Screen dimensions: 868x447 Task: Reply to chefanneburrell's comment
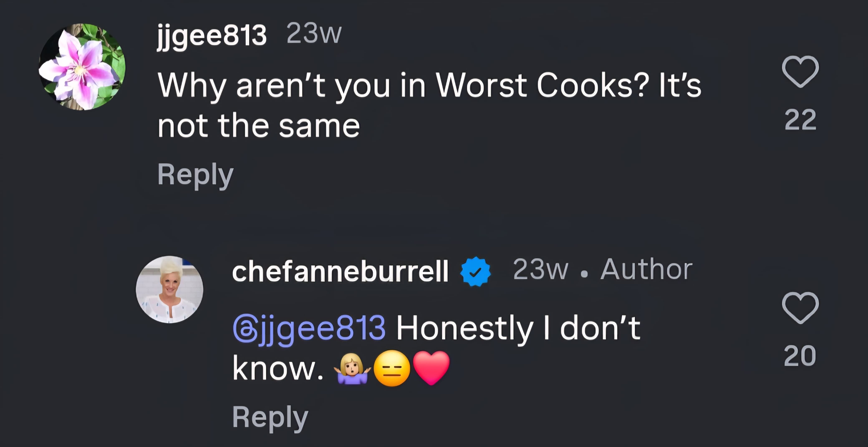coord(270,417)
